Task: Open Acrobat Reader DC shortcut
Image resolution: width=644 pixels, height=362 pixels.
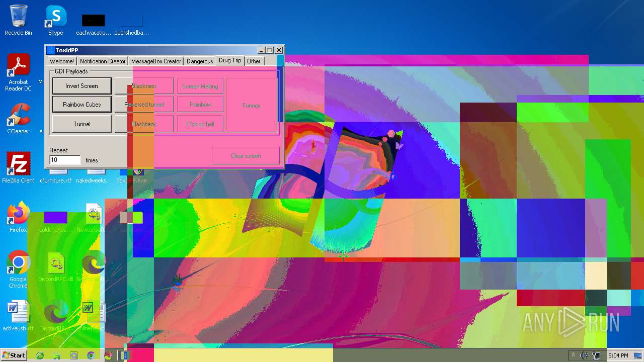Action: pos(18,73)
